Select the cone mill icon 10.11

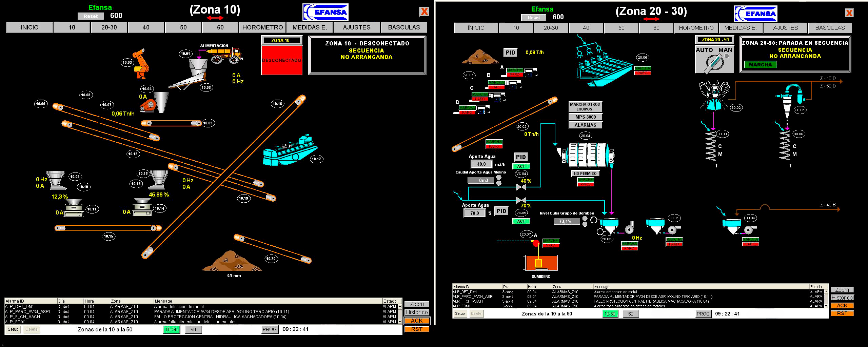74,208
